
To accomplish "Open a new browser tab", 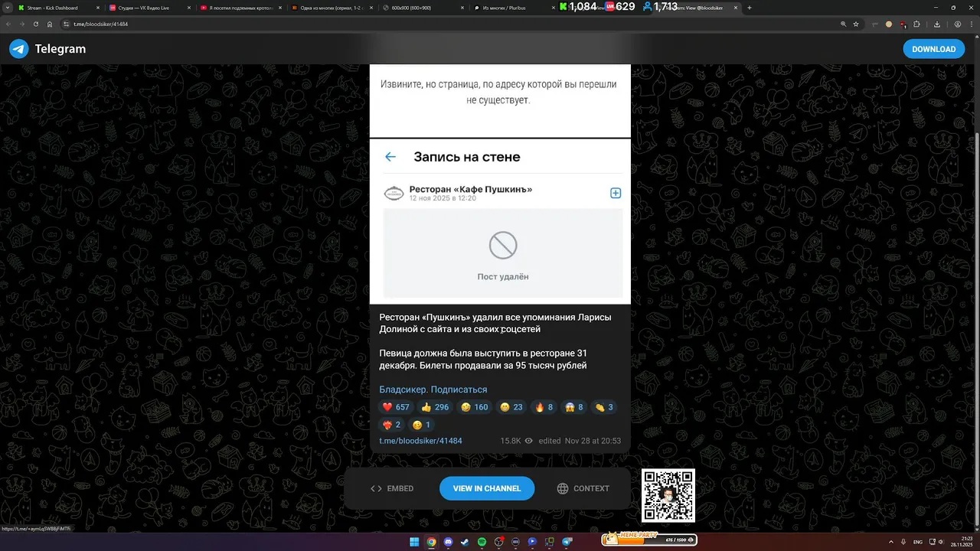I will 750,8.
